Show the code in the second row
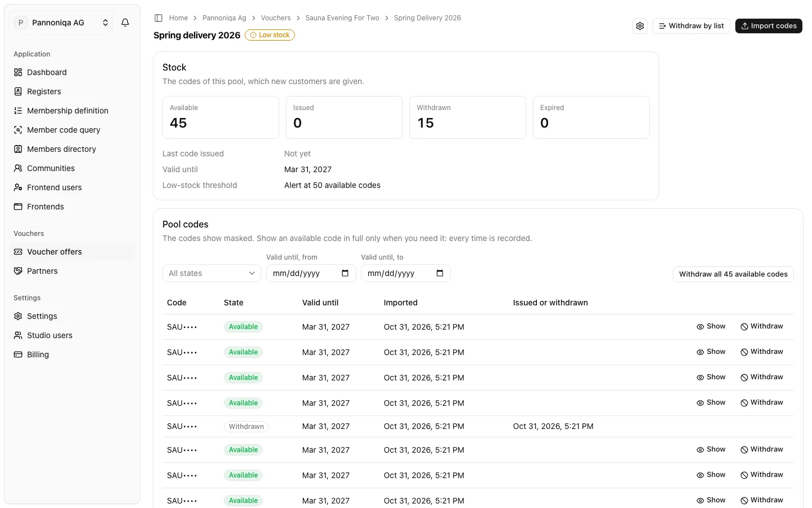 point(710,352)
